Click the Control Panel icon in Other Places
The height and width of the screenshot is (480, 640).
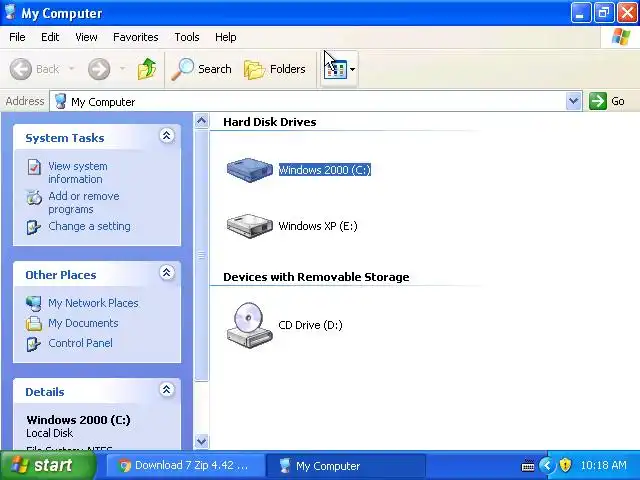[x=34, y=344]
